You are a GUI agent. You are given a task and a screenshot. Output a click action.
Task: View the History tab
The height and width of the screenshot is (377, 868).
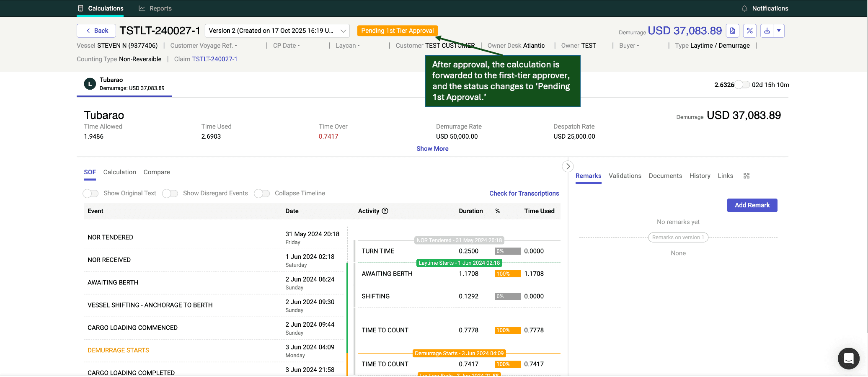(700, 176)
